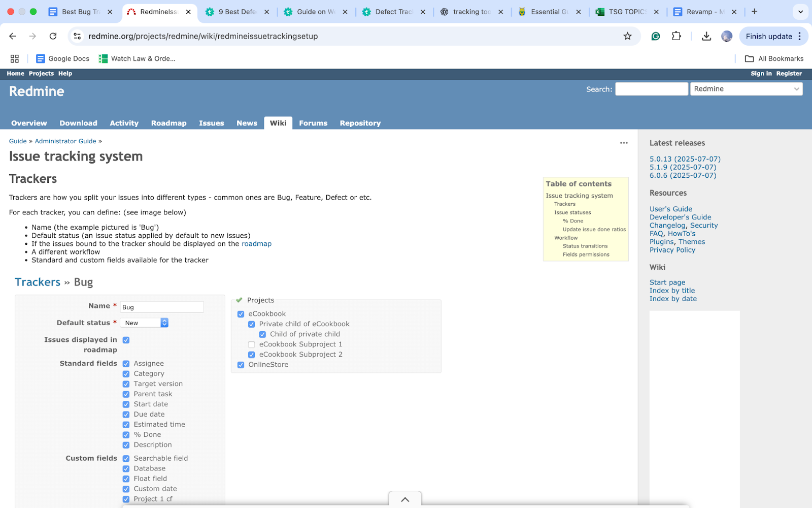Open the Activity project tab

pyautogui.click(x=124, y=123)
